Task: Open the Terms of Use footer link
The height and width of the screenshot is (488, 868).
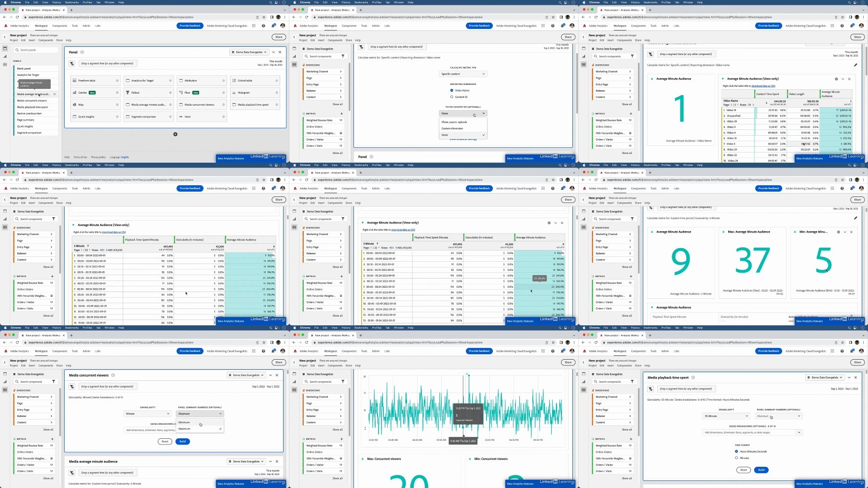Action: tap(81, 157)
